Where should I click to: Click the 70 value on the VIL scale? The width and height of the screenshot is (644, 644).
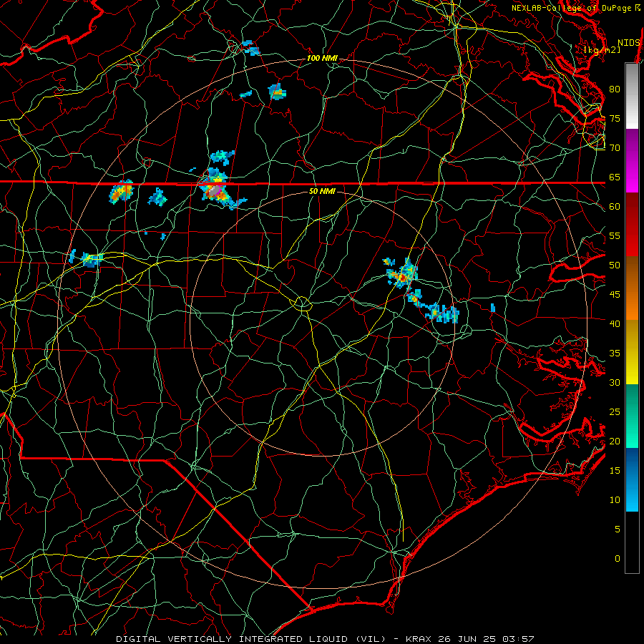(x=615, y=148)
